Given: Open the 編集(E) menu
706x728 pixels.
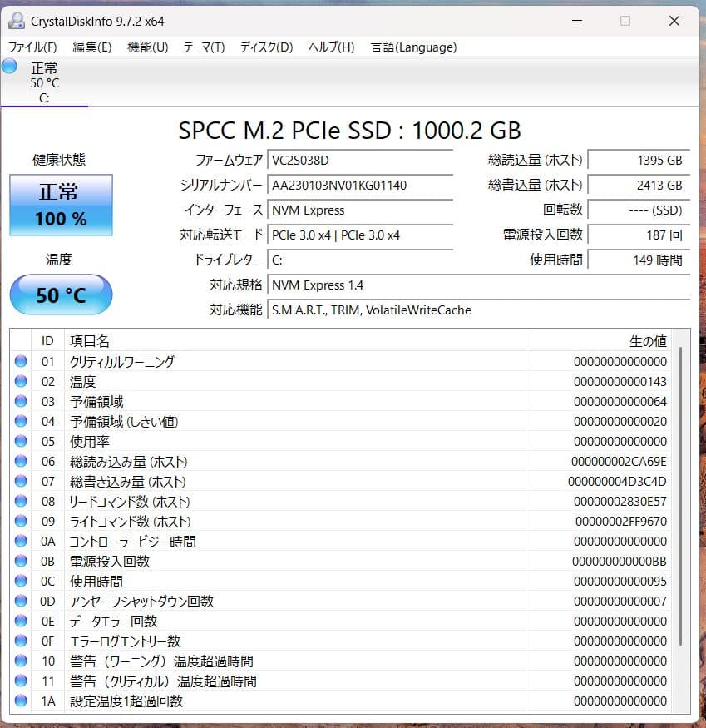Looking at the screenshot, I should 91,47.
